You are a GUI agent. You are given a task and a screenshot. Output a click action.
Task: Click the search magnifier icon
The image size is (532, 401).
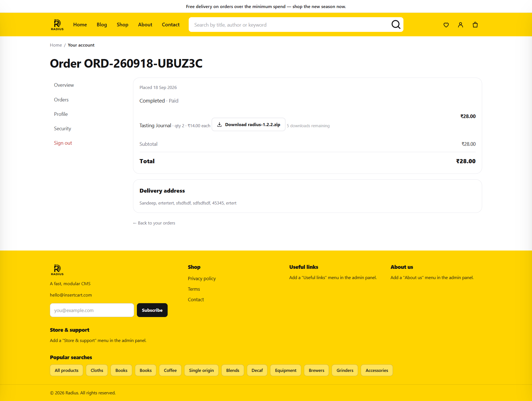(x=396, y=25)
